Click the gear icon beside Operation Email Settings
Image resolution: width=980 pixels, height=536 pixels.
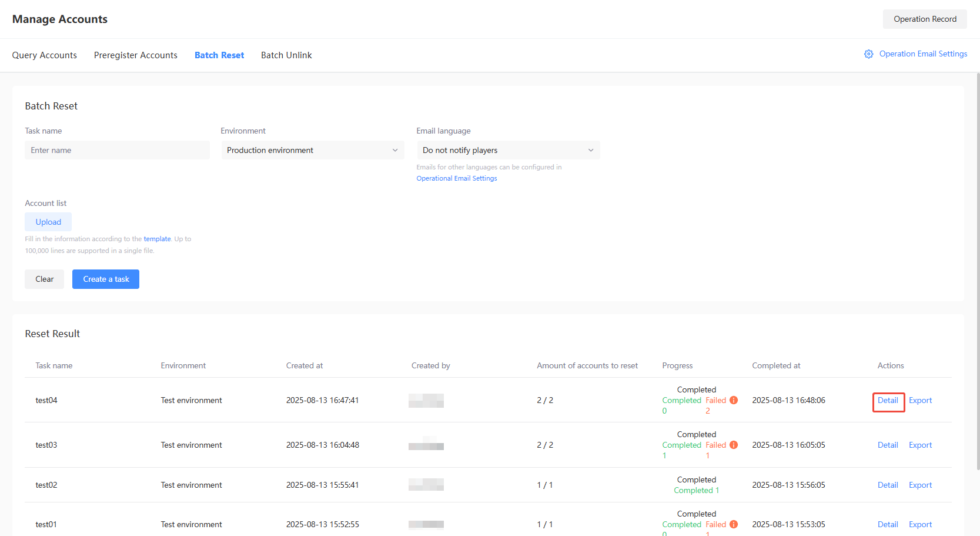point(868,54)
